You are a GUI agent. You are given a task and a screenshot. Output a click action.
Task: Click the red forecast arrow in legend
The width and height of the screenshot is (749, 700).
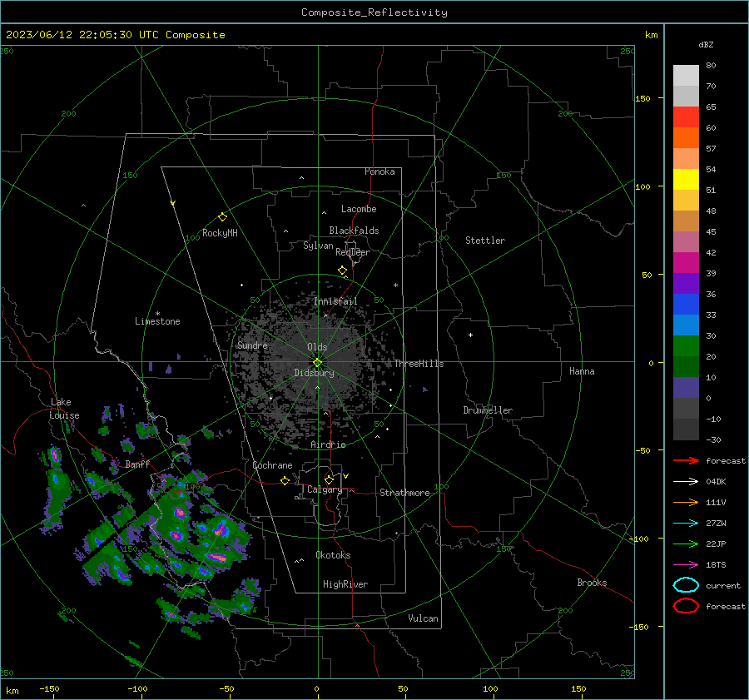coord(686,460)
